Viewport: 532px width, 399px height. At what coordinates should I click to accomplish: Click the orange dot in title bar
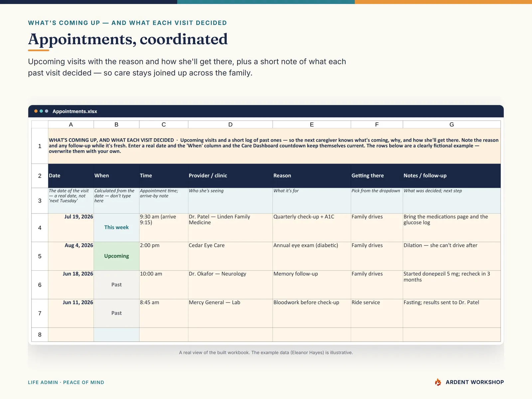(x=36, y=111)
